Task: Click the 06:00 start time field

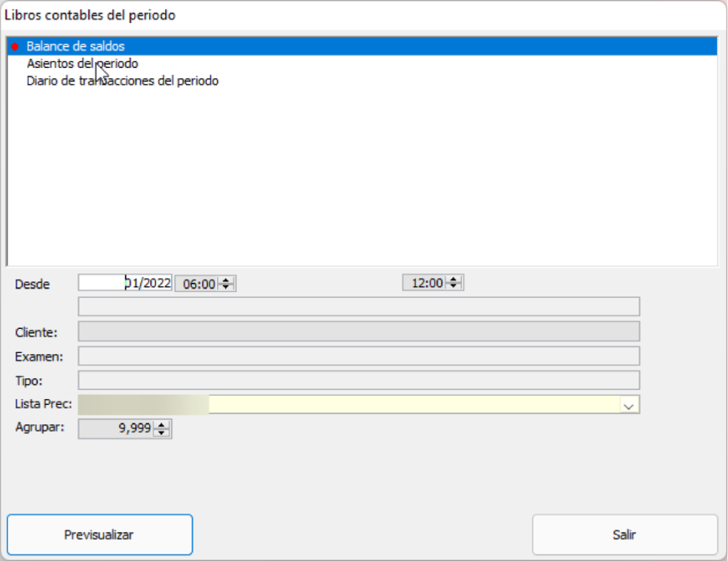Action: [199, 284]
